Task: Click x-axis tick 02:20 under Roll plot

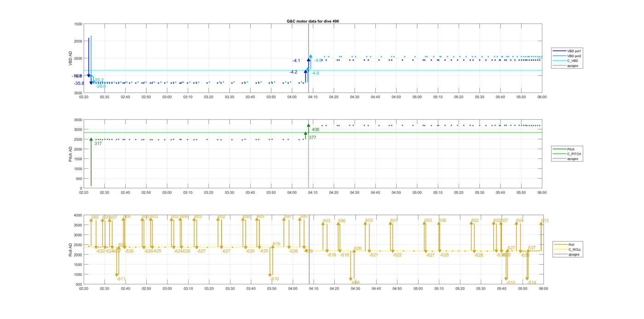Action: (x=84, y=289)
